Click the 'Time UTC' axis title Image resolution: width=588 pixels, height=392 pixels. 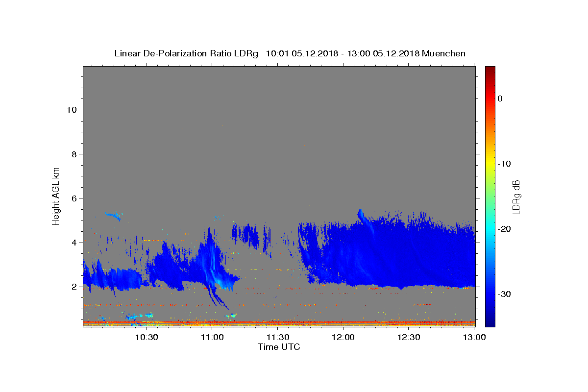click(279, 347)
